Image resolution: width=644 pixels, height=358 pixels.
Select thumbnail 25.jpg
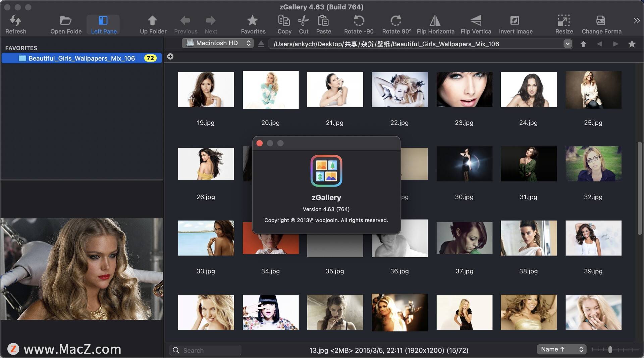[594, 90]
